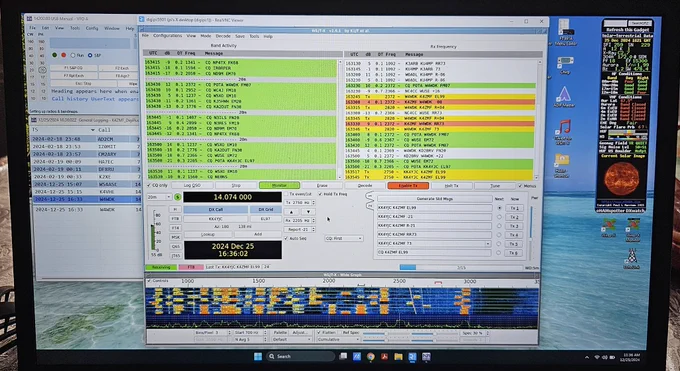Image resolution: width=680 pixels, height=371 pixels.
Task: Show hidden system tray icons chevron
Action: pos(587,357)
